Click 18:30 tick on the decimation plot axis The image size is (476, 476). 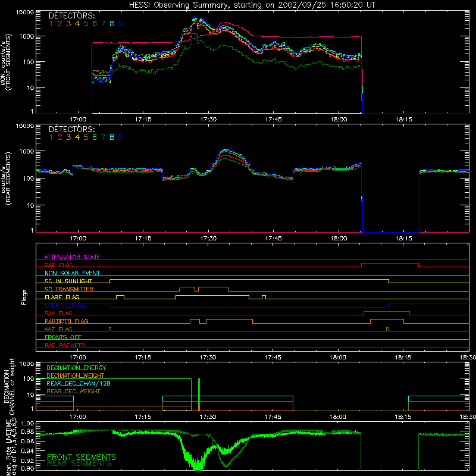pyautogui.click(x=468, y=417)
